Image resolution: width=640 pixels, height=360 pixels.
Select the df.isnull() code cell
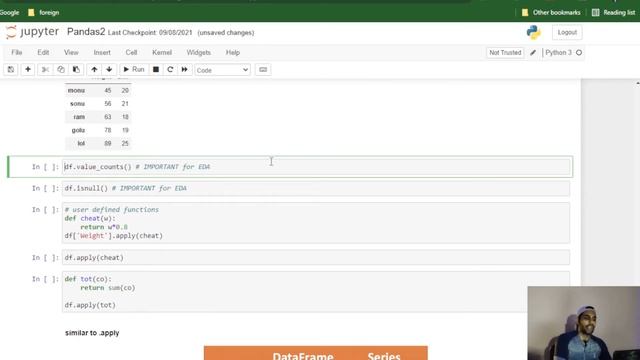point(316,188)
